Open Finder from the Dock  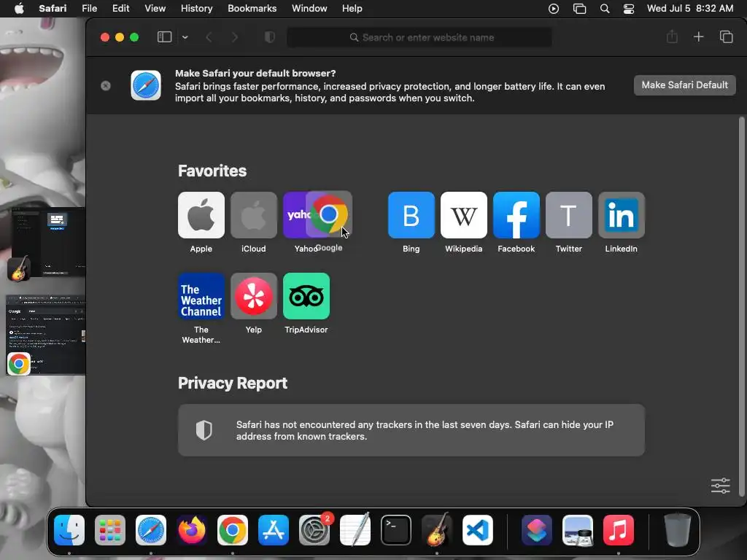pyautogui.click(x=69, y=530)
